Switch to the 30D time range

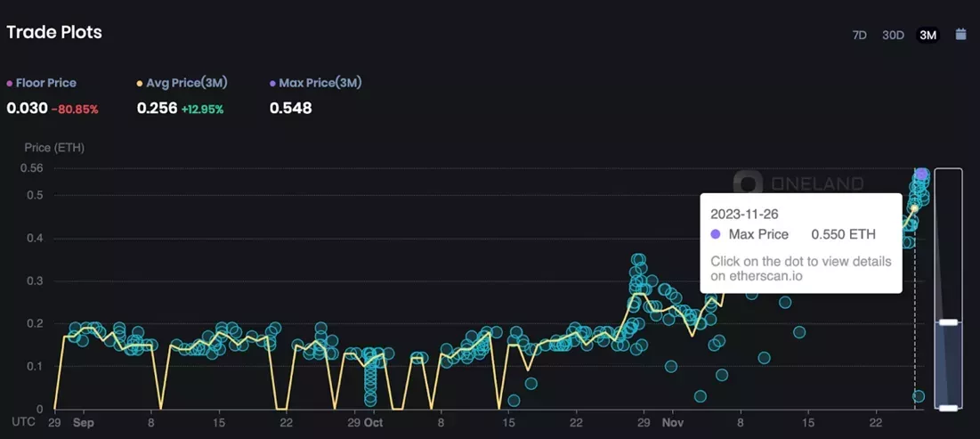click(893, 36)
